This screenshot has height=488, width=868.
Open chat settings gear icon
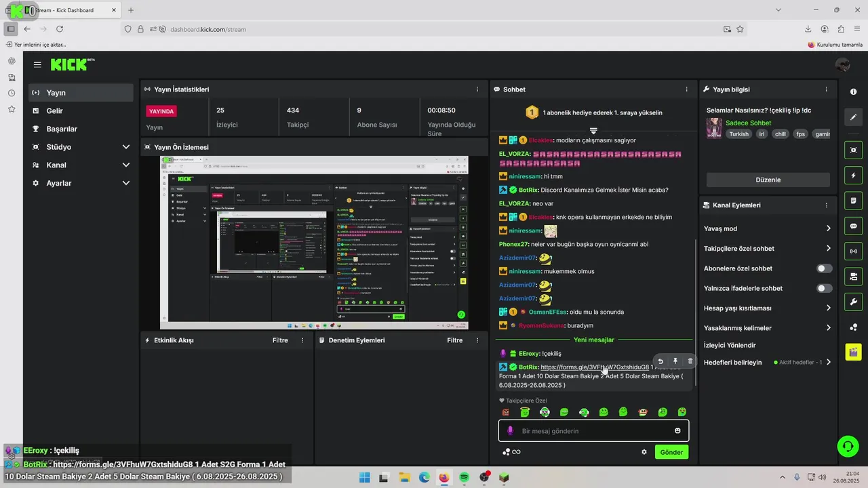pyautogui.click(x=644, y=452)
